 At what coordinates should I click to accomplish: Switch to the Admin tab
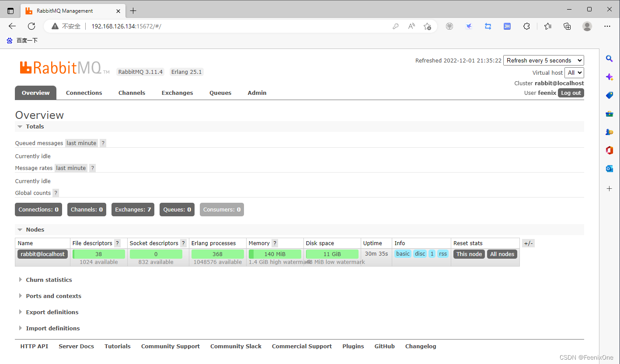[x=257, y=93]
